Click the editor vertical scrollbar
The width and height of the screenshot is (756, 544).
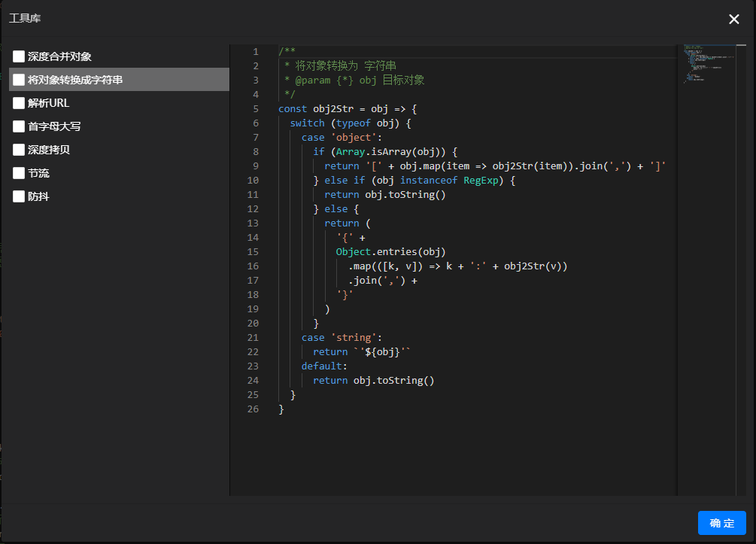[741, 270]
